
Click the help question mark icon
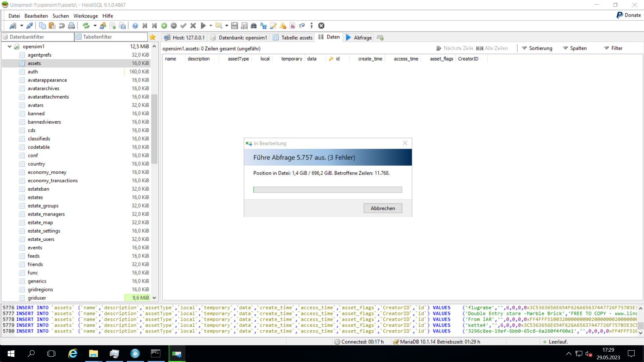click(135, 26)
